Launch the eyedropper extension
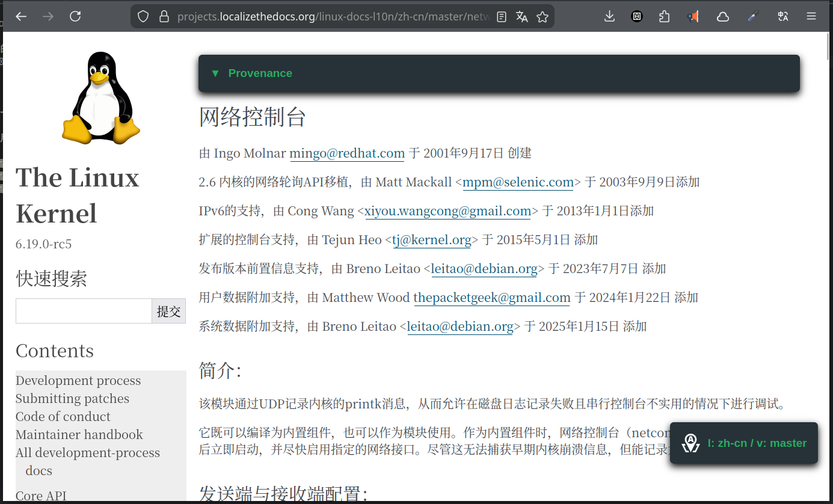Screen dimensions: 833x504 [x=752, y=16]
